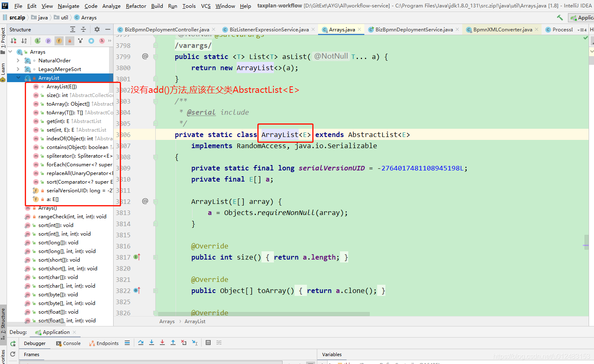Screen dimensions: 594x364
Task: Click the Step Out icon in debugger toolbar
Action: pyautogui.click(x=173, y=343)
